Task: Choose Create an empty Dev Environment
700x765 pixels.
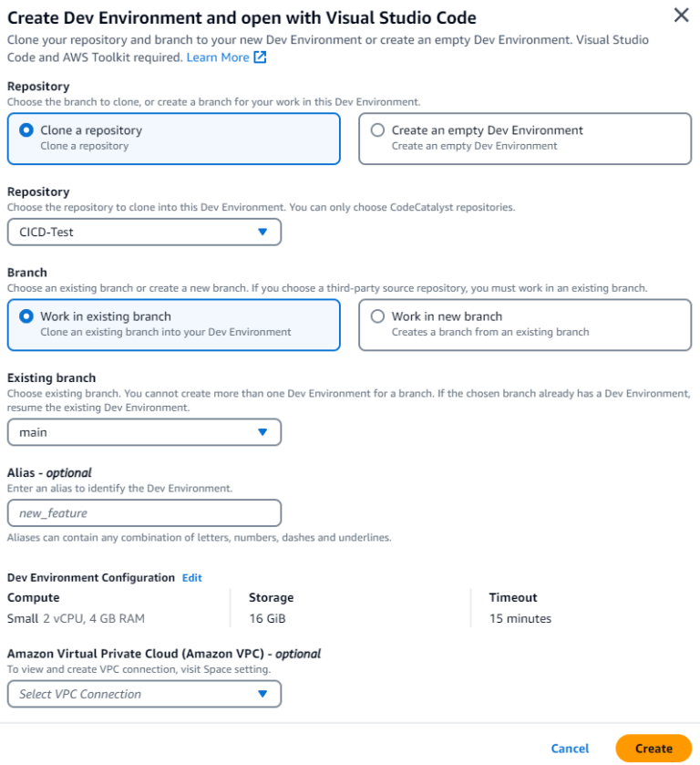Action: click(376, 130)
